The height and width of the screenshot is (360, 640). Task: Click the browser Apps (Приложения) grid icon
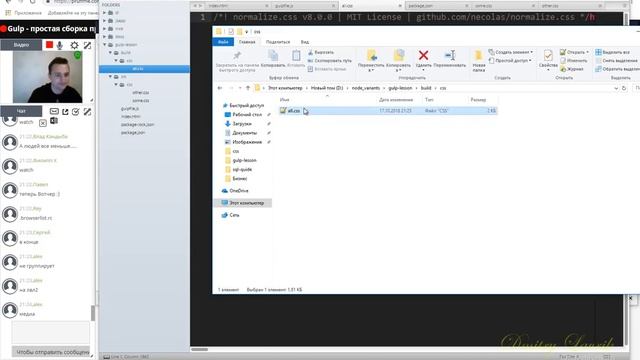pos(7,13)
